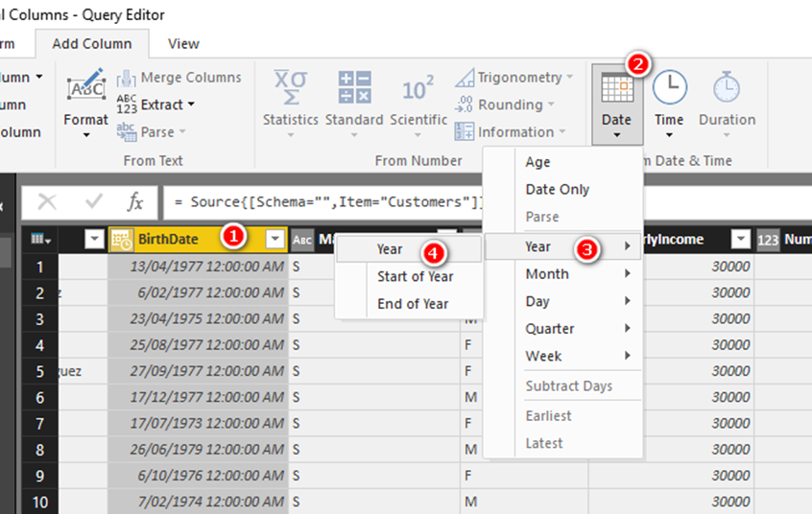812x514 pixels.
Task: Click the ABC text type icon
Action: click(302, 240)
